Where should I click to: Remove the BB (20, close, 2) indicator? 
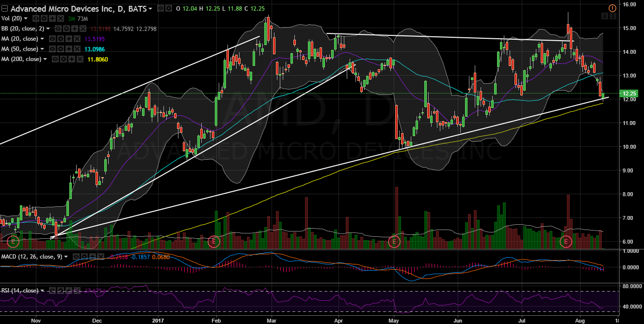[84, 28]
